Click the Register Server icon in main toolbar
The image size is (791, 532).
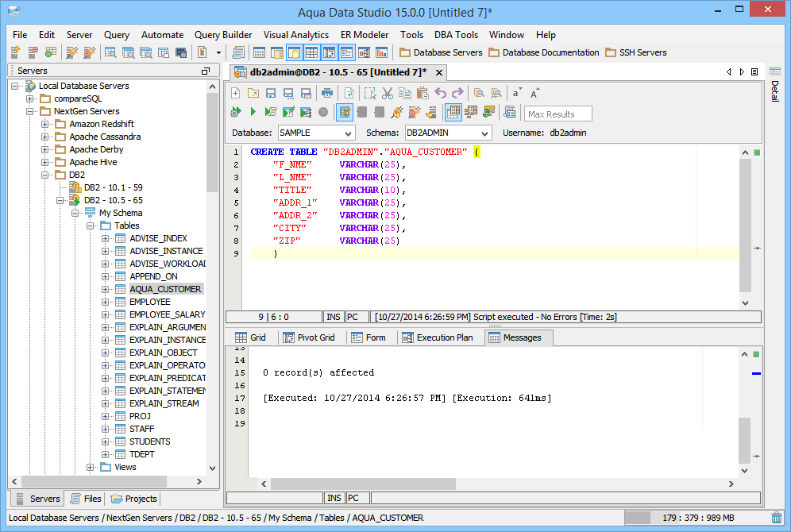15,52
